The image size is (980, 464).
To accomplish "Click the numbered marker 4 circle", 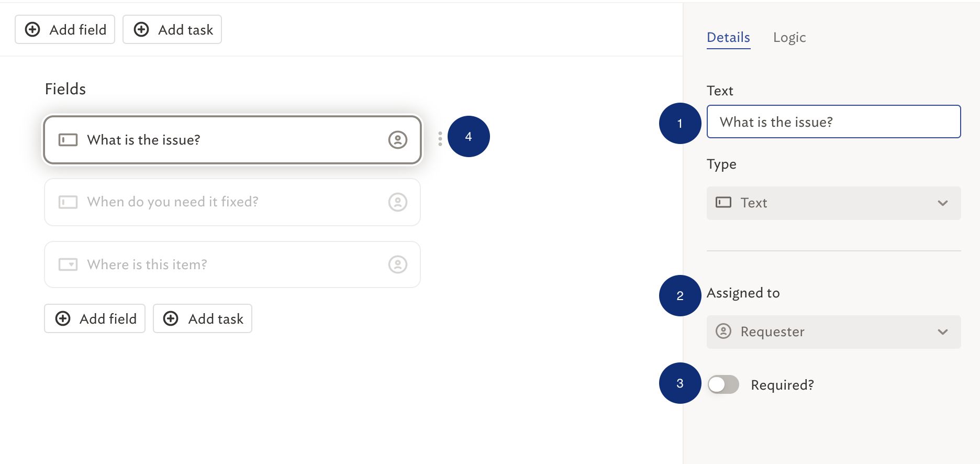I will tap(469, 137).
